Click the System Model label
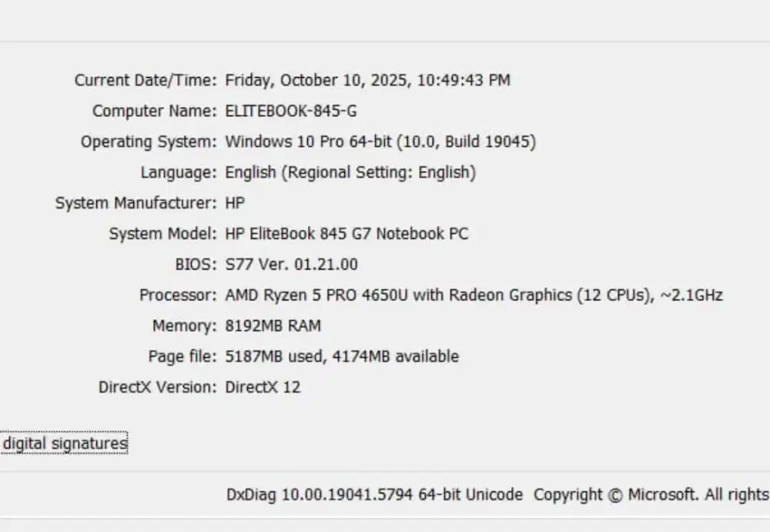The height and width of the screenshot is (532, 770). click(x=162, y=234)
